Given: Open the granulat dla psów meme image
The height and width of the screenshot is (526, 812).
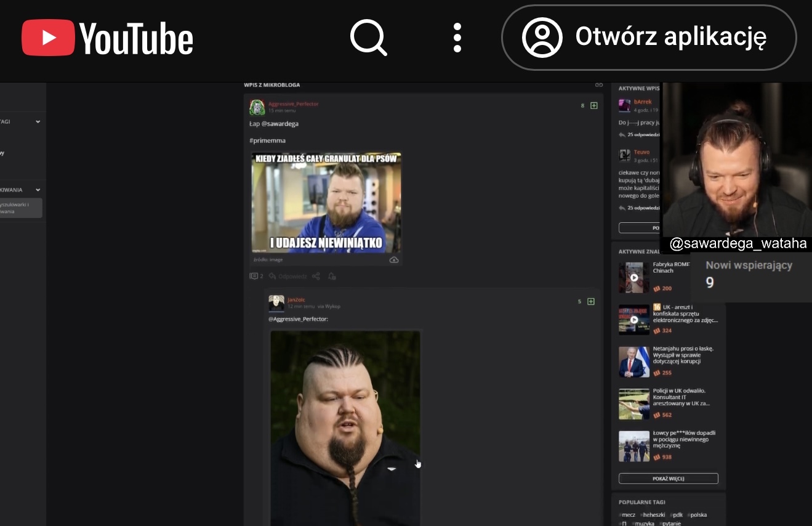Looking at the screenshot, I should tap(326, 203).
